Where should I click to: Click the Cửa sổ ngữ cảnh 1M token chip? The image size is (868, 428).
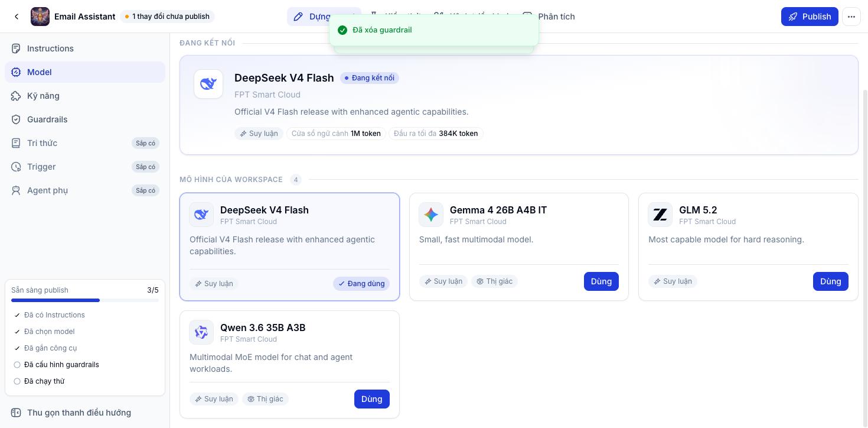click(x=336, y=134)
